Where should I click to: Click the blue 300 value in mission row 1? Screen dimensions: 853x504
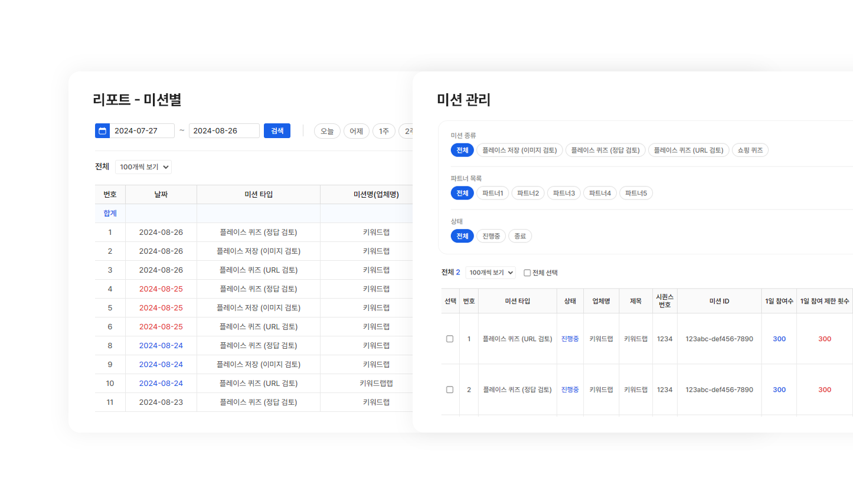click(x=779, y=339)
